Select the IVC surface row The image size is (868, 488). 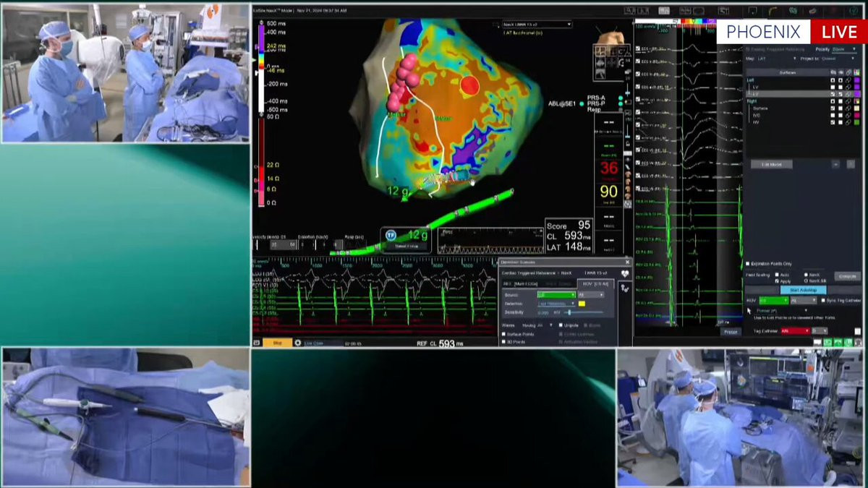point(757,116)
